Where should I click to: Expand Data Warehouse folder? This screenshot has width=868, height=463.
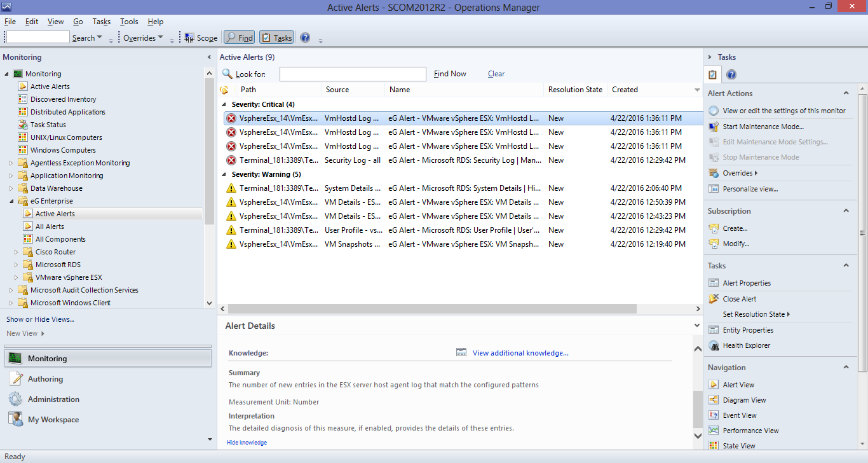[x=11, y=188]
